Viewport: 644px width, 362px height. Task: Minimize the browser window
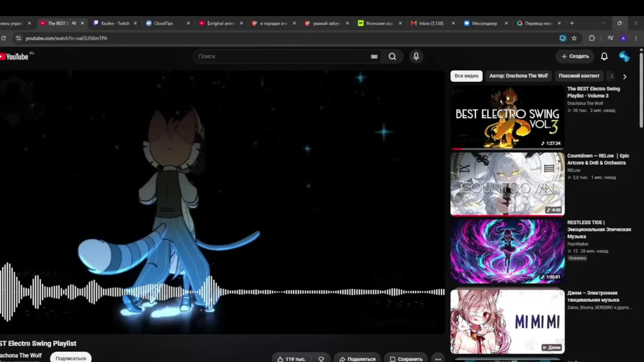(x=603, y=23)
